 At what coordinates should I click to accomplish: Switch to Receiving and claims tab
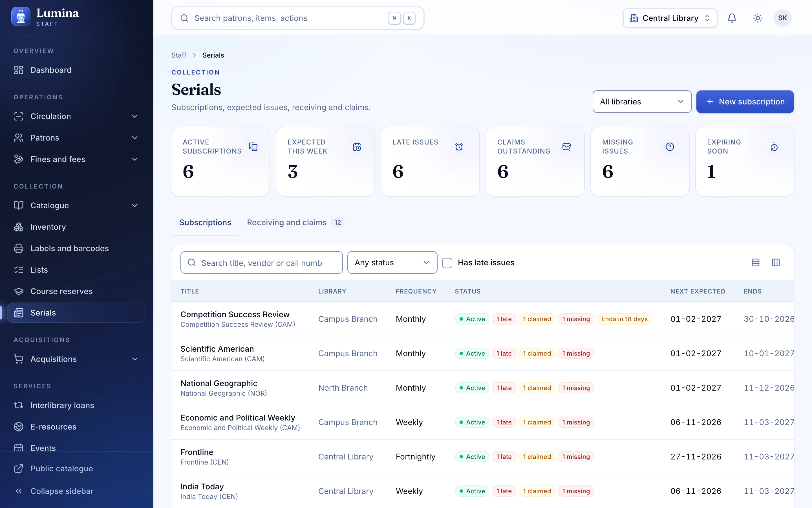pos(295,222)
